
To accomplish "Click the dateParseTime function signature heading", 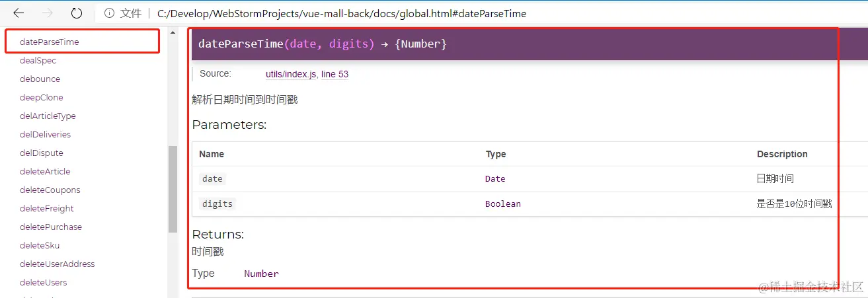I will tap(323, 44).
